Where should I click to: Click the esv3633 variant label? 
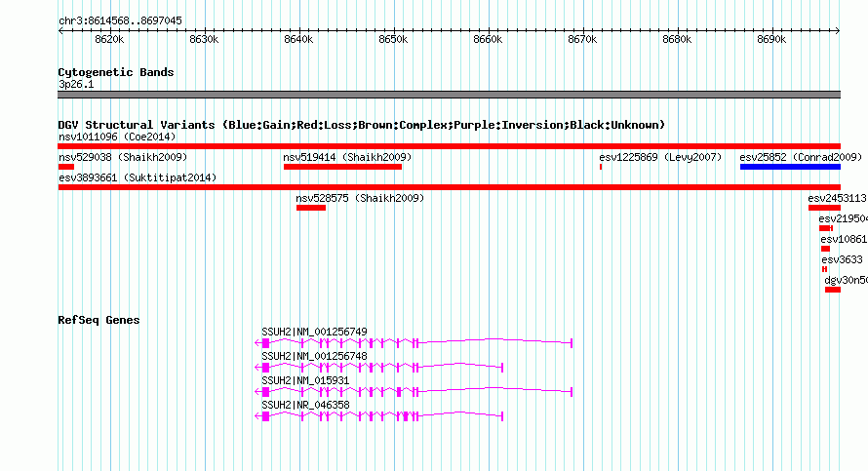(x=842, y=259)
